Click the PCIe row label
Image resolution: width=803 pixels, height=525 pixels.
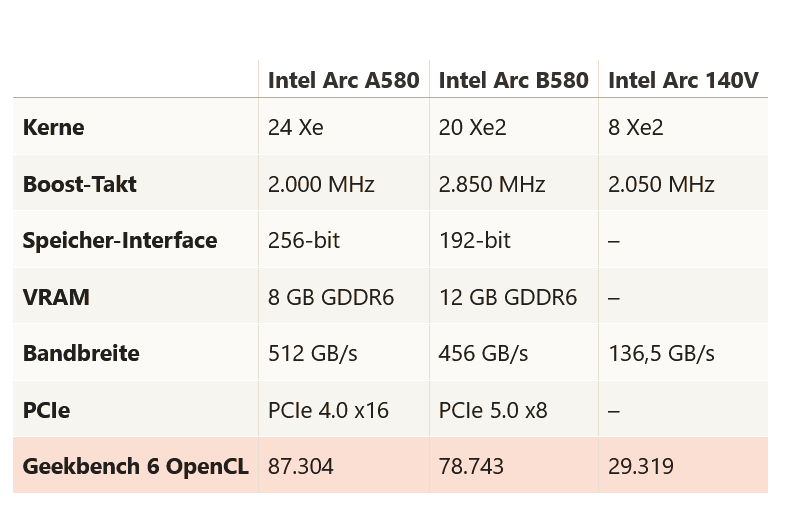(46, 410)
